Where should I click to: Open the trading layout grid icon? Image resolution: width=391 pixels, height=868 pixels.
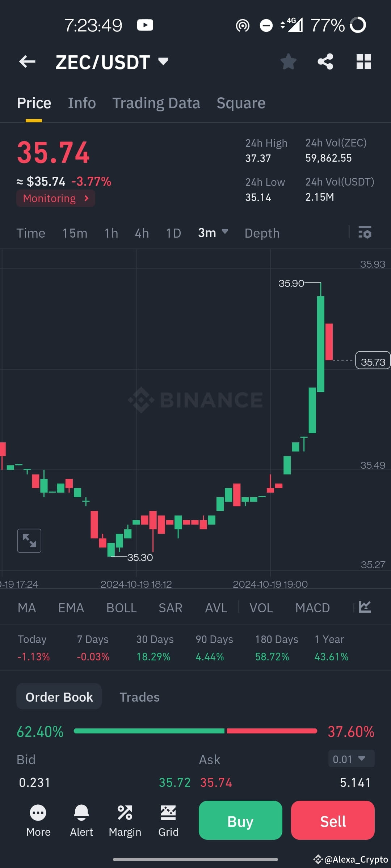coord(363,61)
